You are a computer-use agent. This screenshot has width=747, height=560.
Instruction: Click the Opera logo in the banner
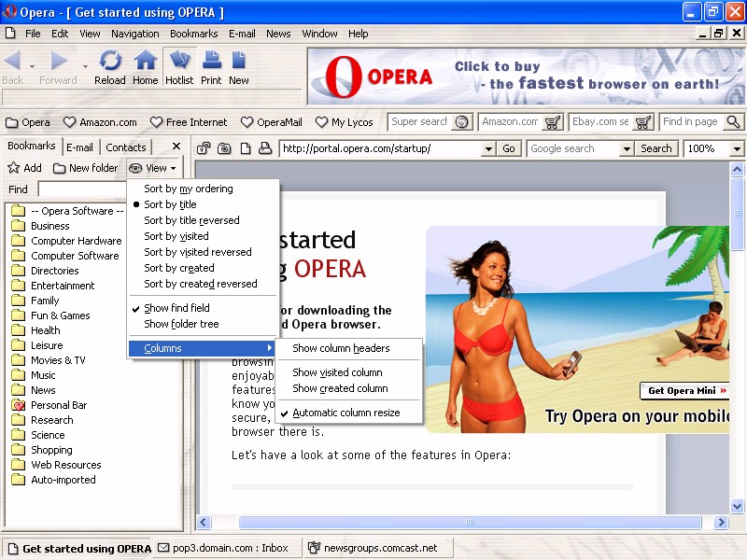(379, 77)
